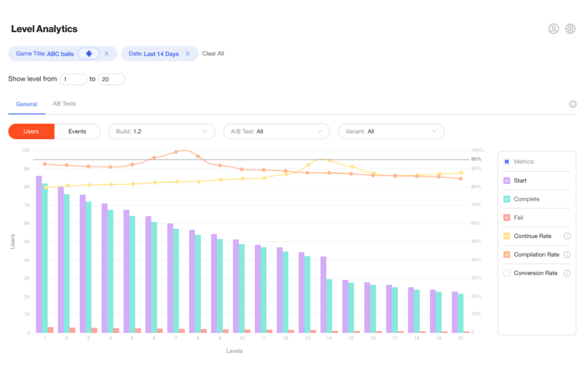Expand the A/B Test dropdown
588x368 pixels.
[276, 131]
